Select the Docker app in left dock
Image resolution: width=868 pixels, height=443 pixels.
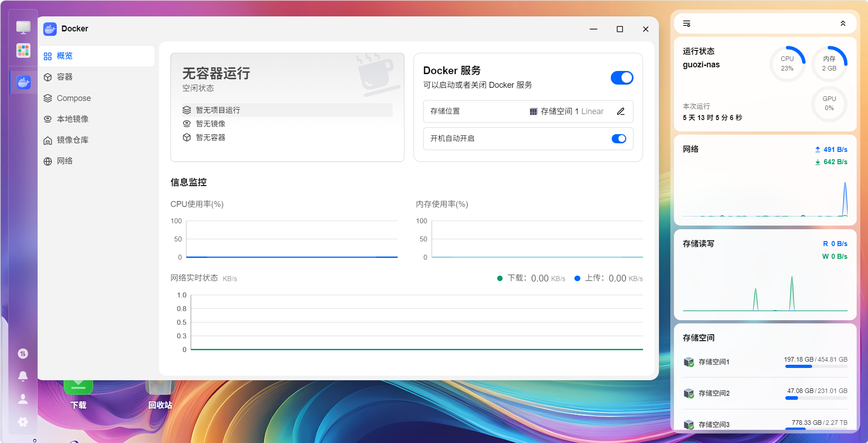(23, 82)
